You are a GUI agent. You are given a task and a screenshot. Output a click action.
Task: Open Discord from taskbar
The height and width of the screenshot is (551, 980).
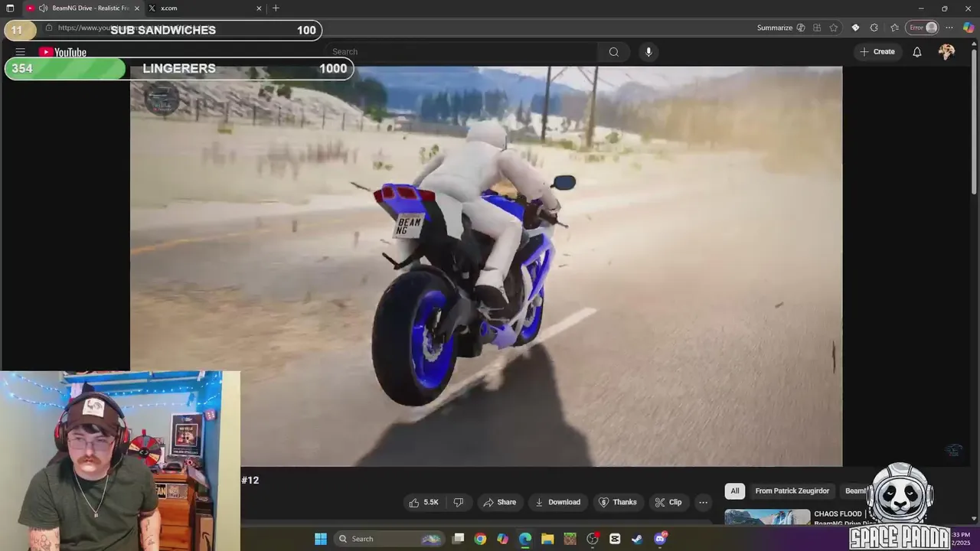(x=661, y=539)
